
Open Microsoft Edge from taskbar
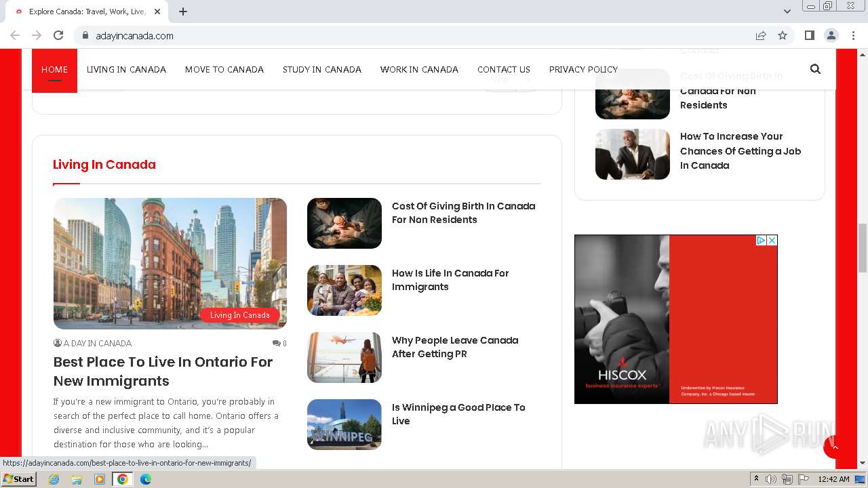tap(146, 479)
